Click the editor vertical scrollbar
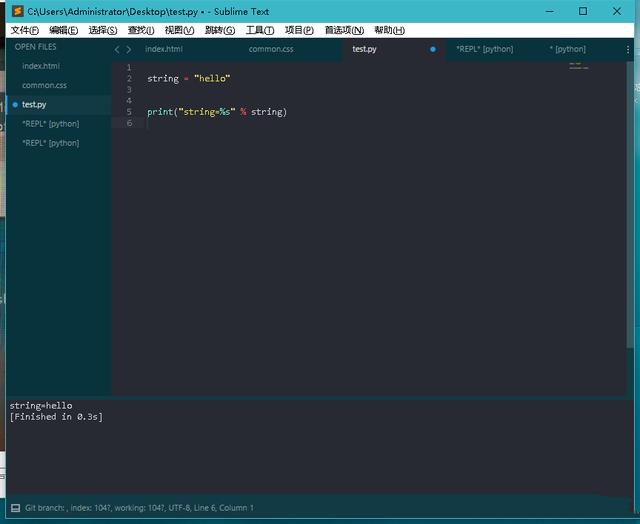The height and width of the screenshot is (524, 640). click(x=630, y=204)
